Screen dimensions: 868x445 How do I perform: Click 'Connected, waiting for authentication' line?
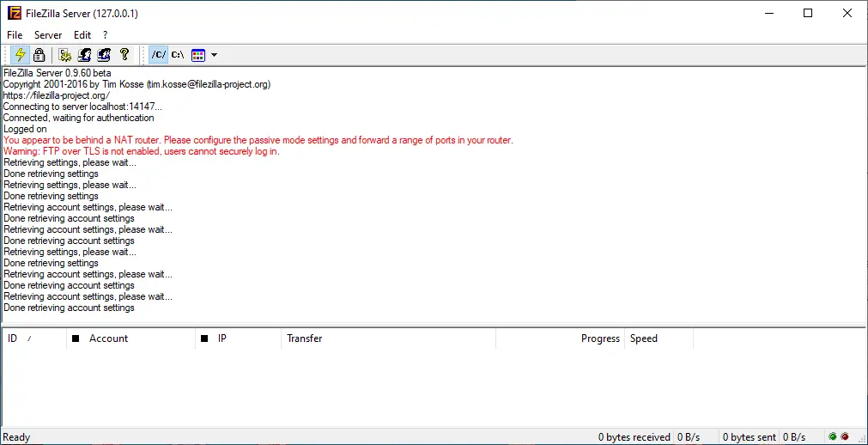(x=79, y=118)
